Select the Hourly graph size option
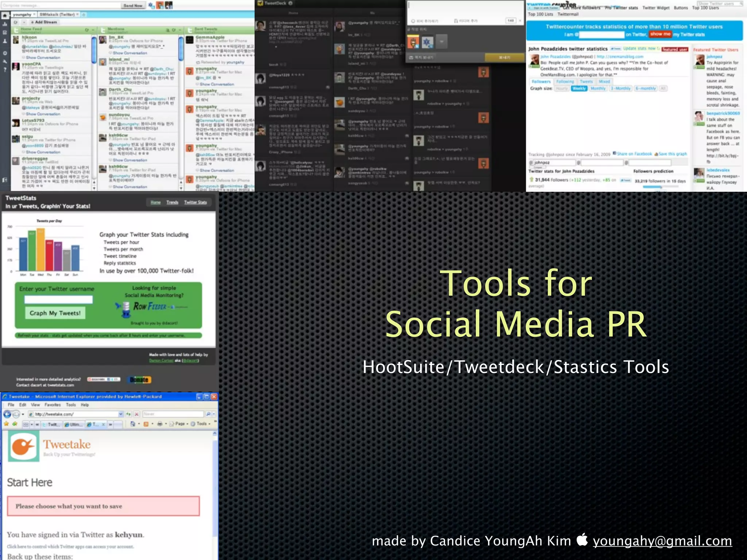This screenshot has height=560, width=747. click(562, 89)
